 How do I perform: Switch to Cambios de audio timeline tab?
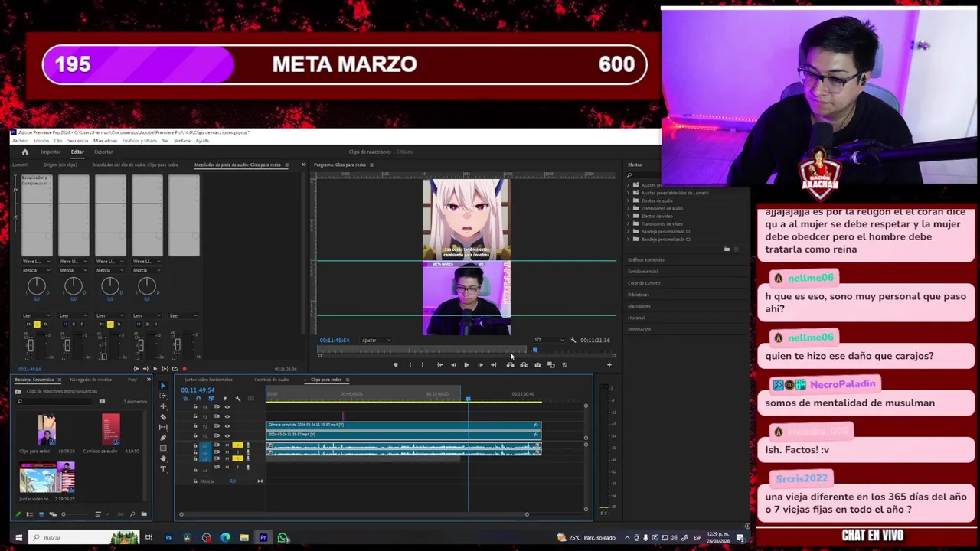(x=272, y=380)
